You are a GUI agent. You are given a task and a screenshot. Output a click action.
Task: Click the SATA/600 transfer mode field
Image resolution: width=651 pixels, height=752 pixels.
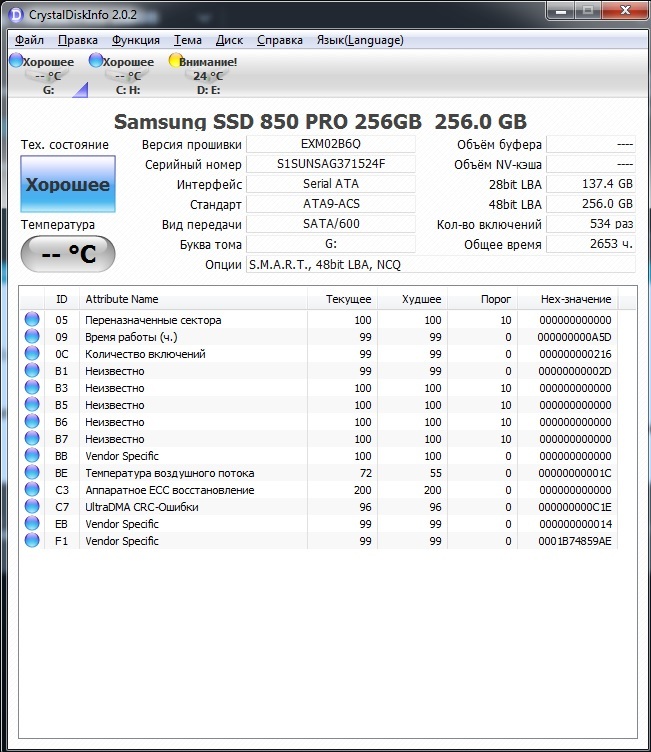click(331, 224)
